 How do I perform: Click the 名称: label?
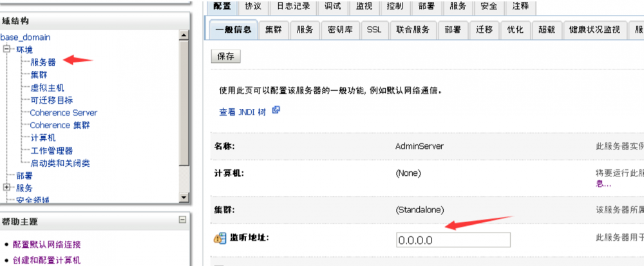point(224,146)
